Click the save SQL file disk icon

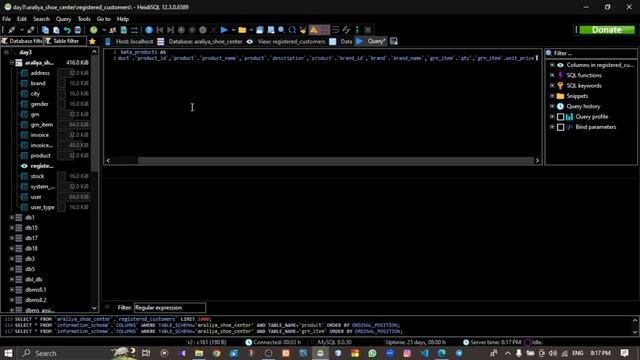tap(260, 30)
